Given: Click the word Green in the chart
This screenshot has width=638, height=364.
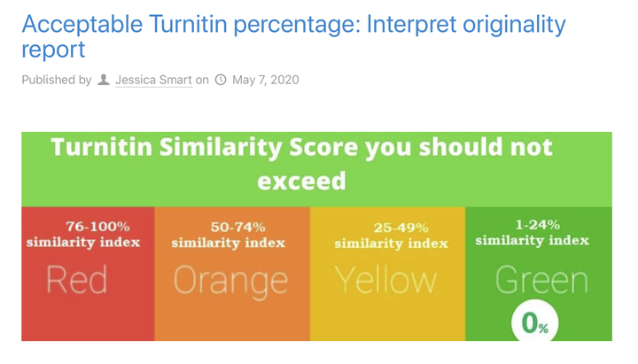Looking at the screenshot, I should [x=541, y=279].
